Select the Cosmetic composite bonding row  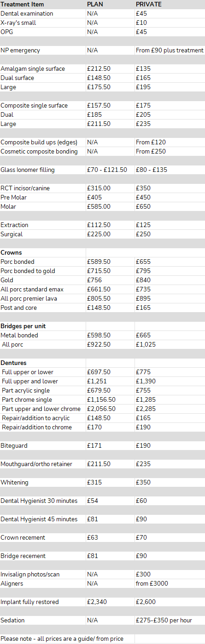pos(102,151)
